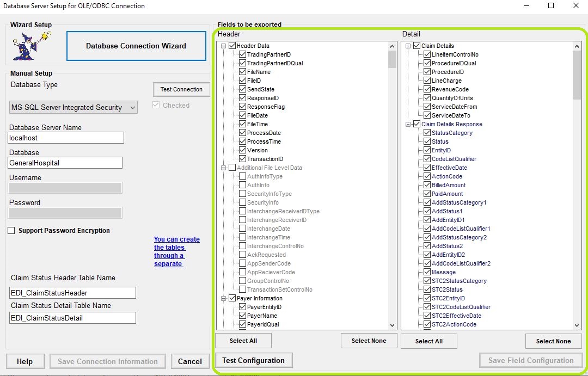Check the AuthInfoType checkbox
The width and height of the screenshot is (588, 376).
tap(243, 176)
